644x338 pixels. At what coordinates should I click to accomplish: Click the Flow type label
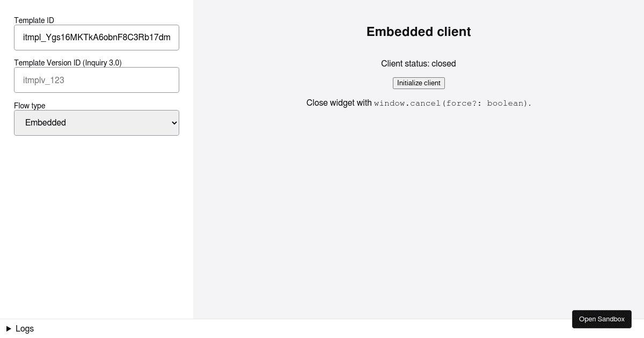click(30, 106)
